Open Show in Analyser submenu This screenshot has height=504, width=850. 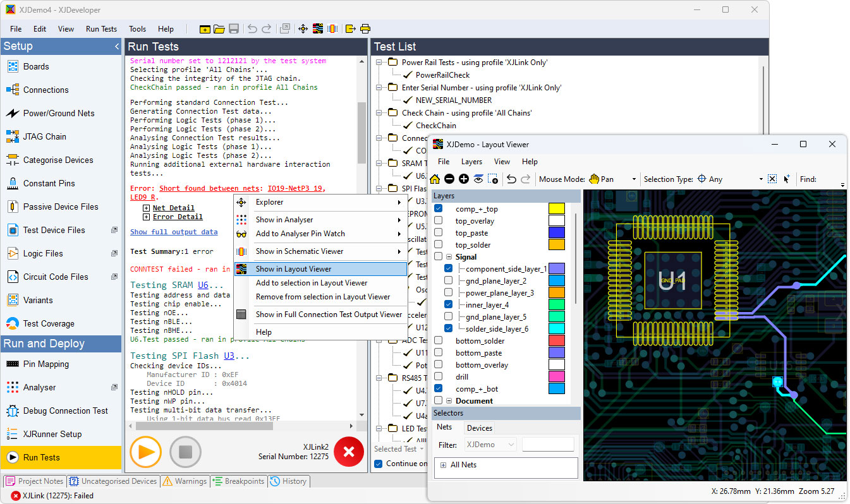(x=320, y=220)
